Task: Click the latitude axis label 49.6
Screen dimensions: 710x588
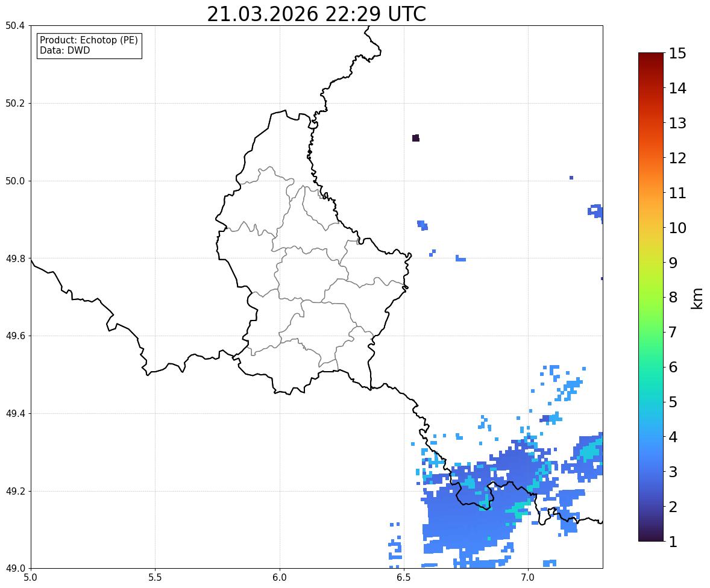Action: (x=15, y=336)
